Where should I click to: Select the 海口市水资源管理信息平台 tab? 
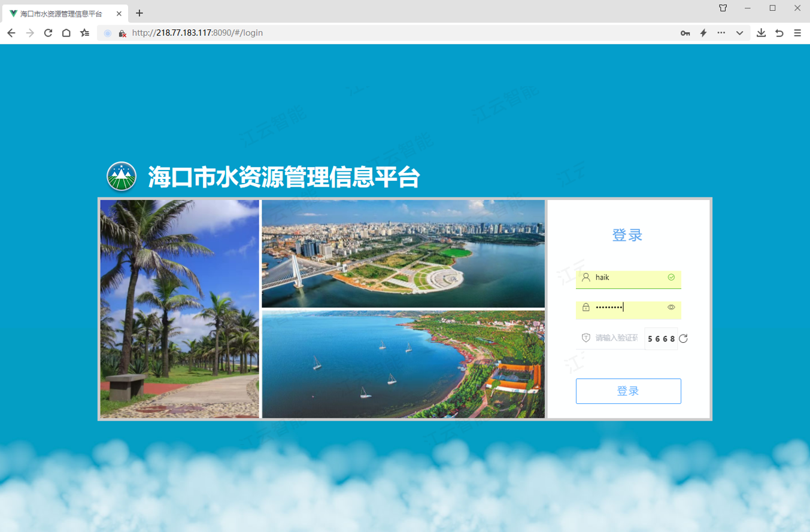(65, 13)
